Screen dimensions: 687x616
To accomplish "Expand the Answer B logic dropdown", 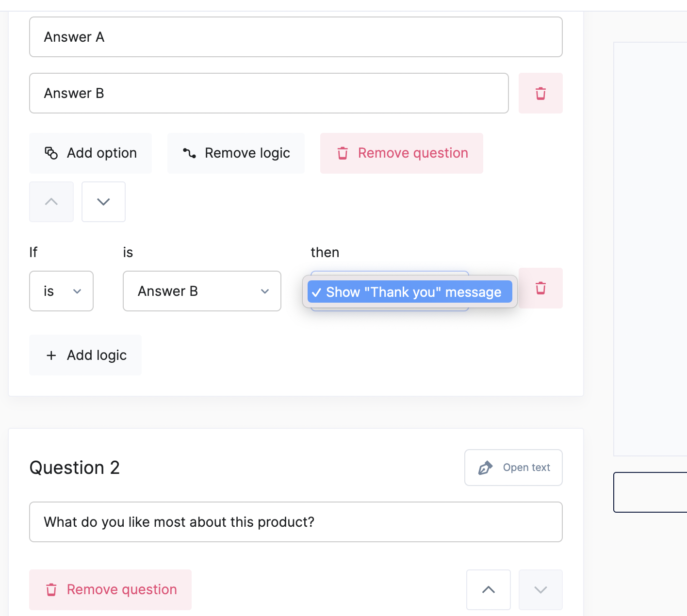I will pyautogui.click(x=202, y=291).
